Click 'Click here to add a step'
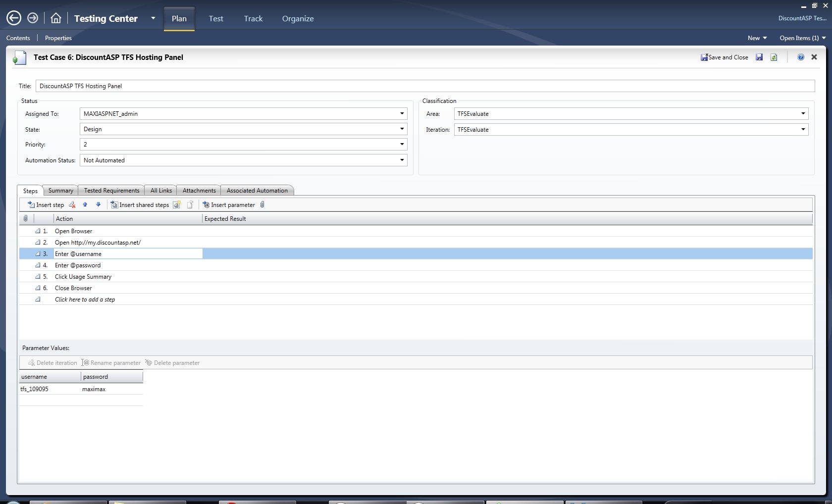This screenshot has height=504, width=832. pos(85,300)
